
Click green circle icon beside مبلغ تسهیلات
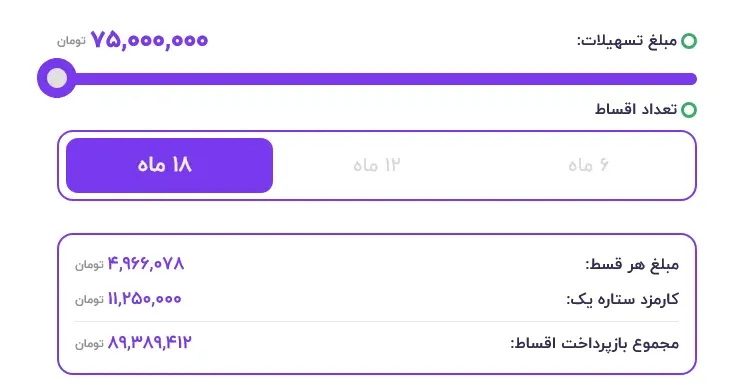689,41
